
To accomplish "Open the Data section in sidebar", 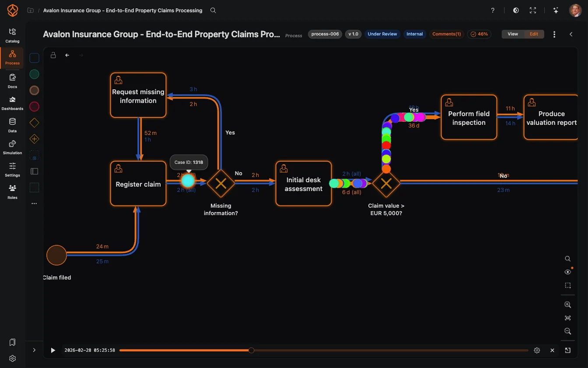I will [x=12, y=125].
